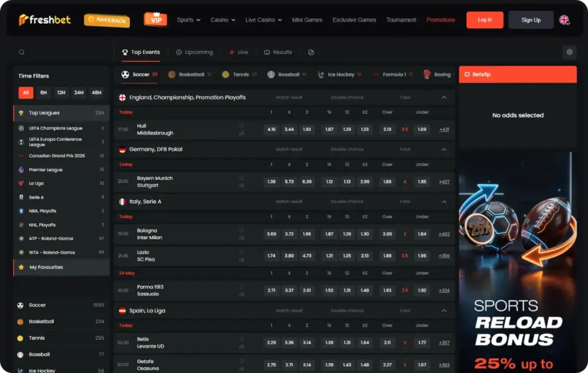Screen dimensions: 588x373
Task: Bet on Bayern Munich draw odds 5.73
Action: pyautogui.click(x=289, y=182)
